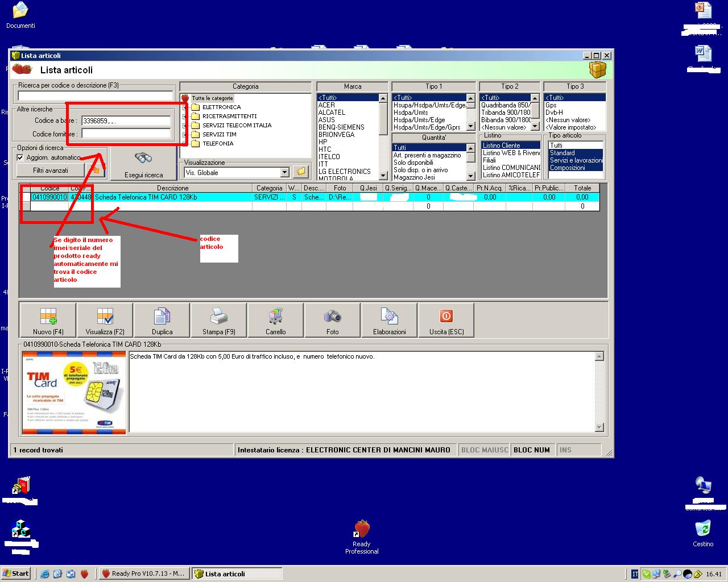Select HTC in the Marca list
728x582 pixels.
click(324, 149)
